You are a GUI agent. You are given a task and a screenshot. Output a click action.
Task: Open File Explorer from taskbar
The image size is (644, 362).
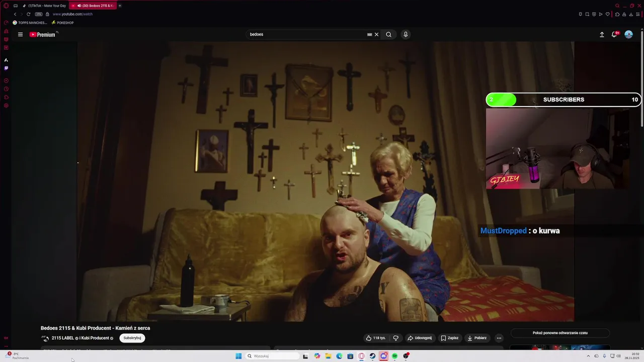(x=328, y=356)
